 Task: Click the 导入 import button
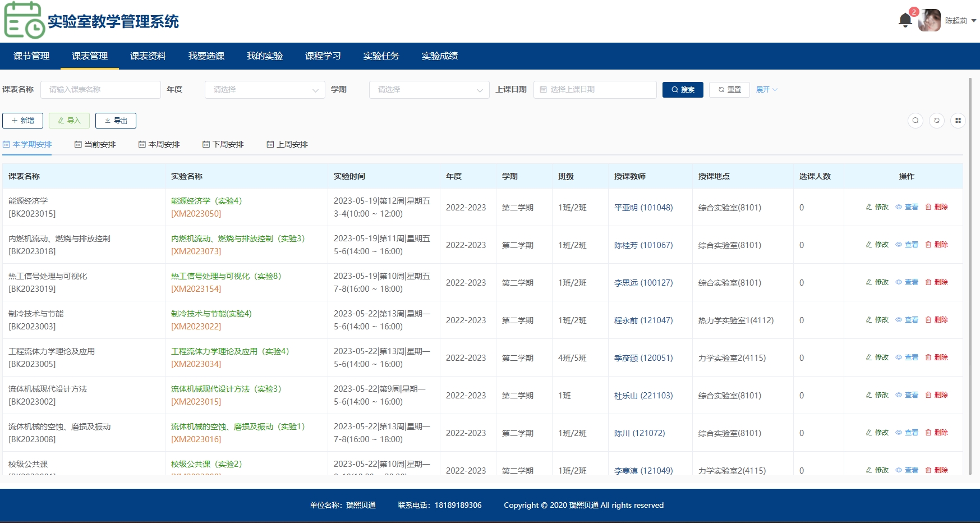click(x=69, y=120)
